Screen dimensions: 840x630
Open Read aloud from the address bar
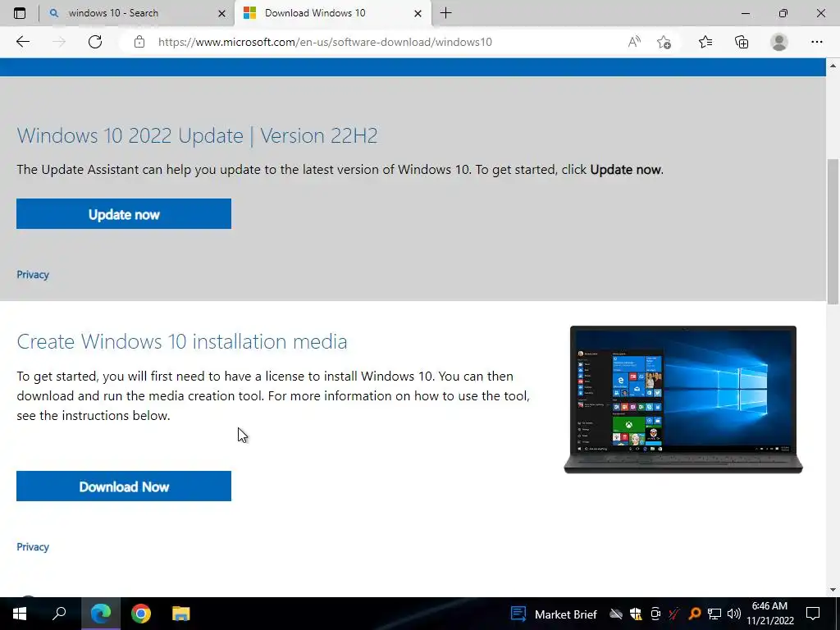point(634,42)
